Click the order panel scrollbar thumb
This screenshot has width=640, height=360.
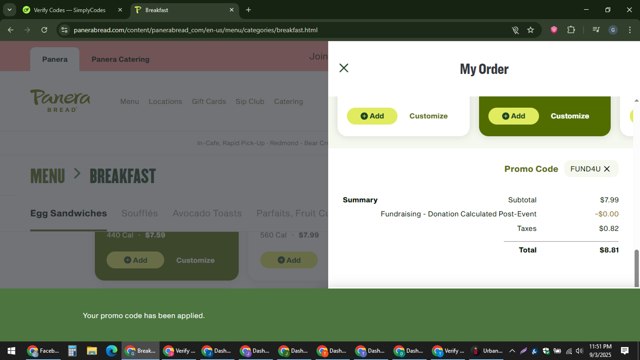point(636,269)
